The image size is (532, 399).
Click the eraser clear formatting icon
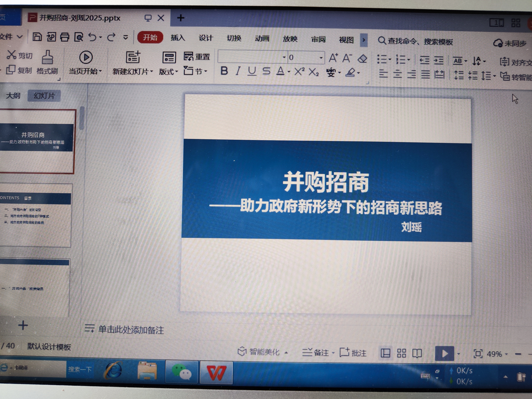coord(362,58)
